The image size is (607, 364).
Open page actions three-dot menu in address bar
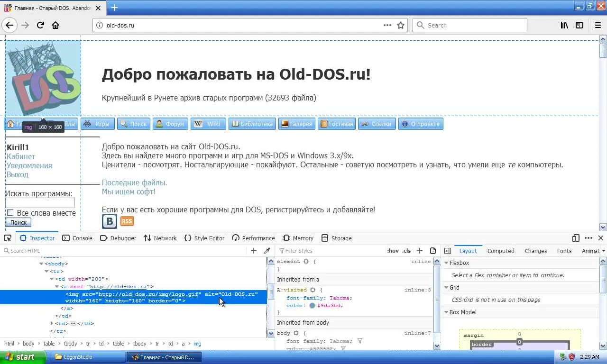pyautogui.click(x=387, y=25)
